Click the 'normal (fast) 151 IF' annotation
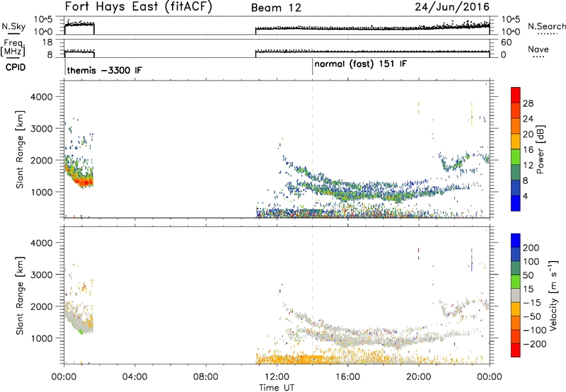Image resolution: width=566 pixels, height=392 pixels. click(360, 64)
